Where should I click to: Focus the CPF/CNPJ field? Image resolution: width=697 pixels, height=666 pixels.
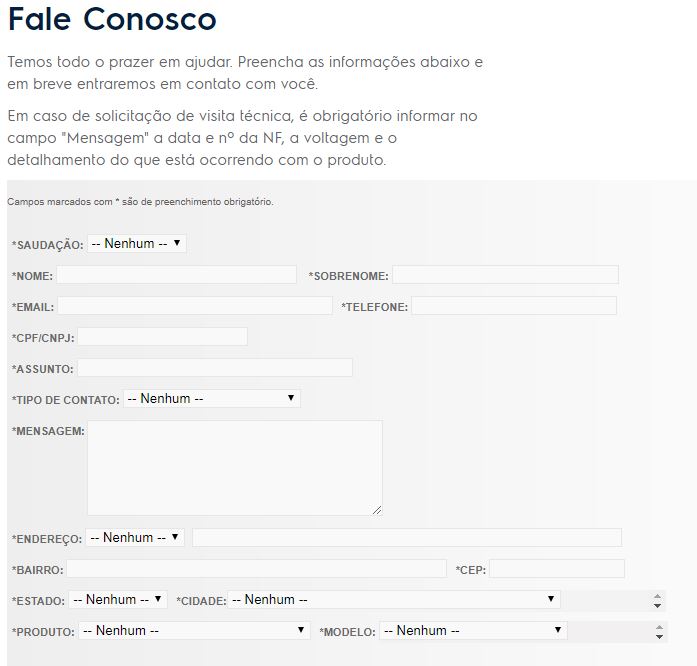(162, 337)
